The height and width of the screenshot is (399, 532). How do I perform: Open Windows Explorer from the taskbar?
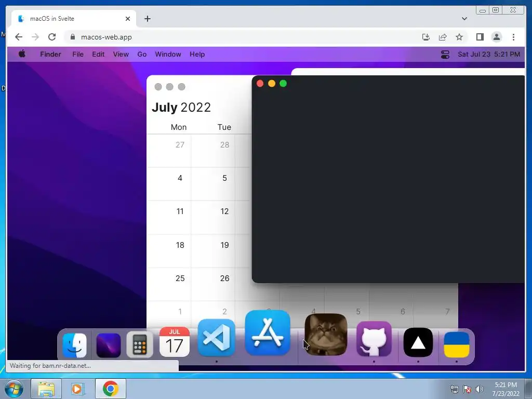[46, 389]
